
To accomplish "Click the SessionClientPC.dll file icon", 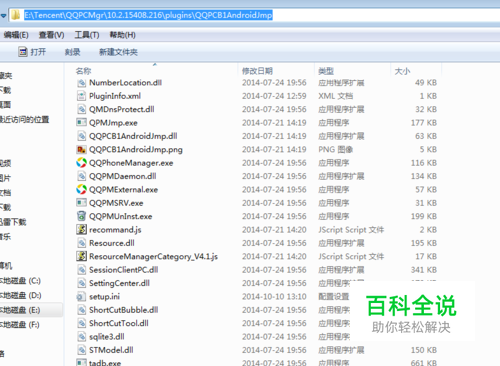I will click(81, 269).
